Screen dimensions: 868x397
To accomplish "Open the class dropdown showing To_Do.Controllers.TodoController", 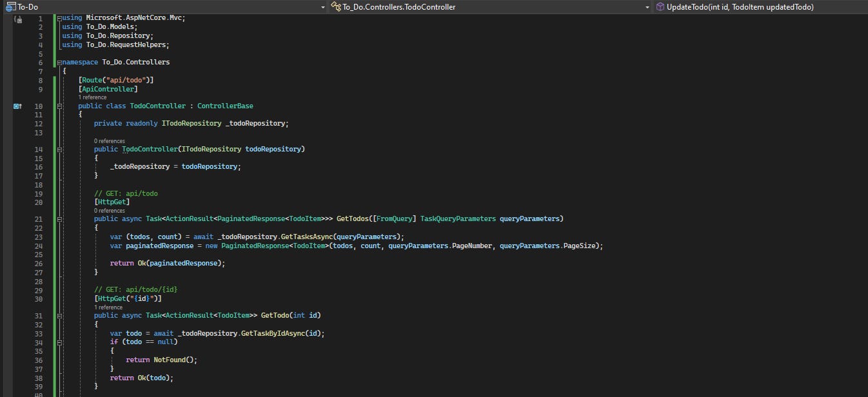I will [648, 7].
